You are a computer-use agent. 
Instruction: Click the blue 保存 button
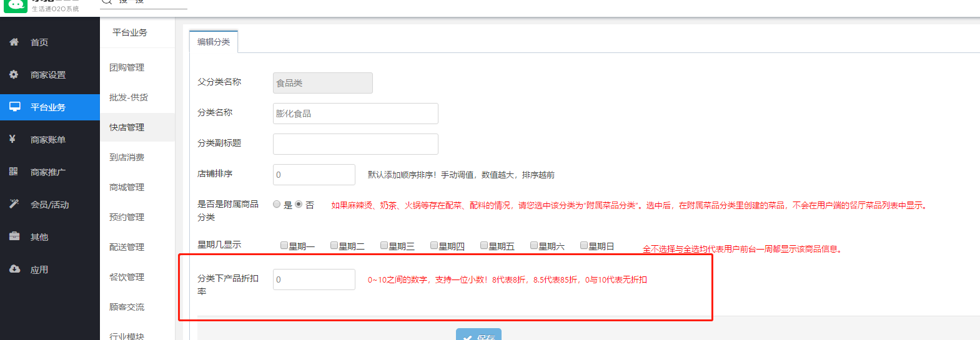478,334
